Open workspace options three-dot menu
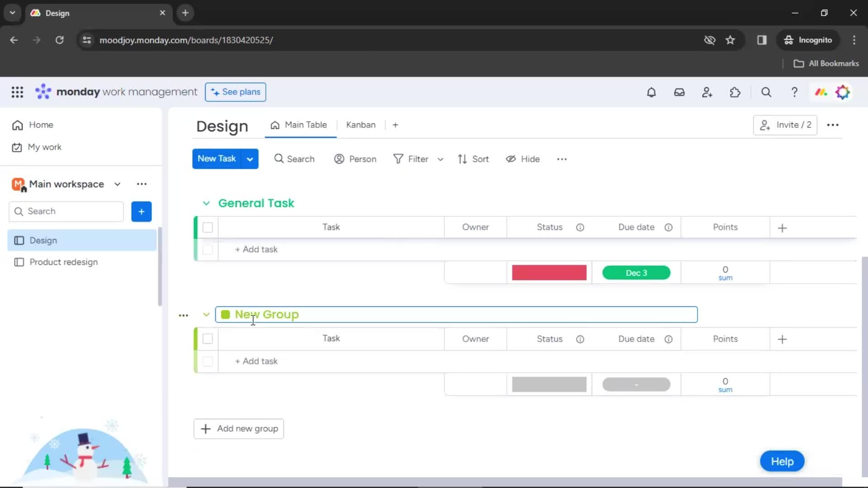 tap(142, 184)
